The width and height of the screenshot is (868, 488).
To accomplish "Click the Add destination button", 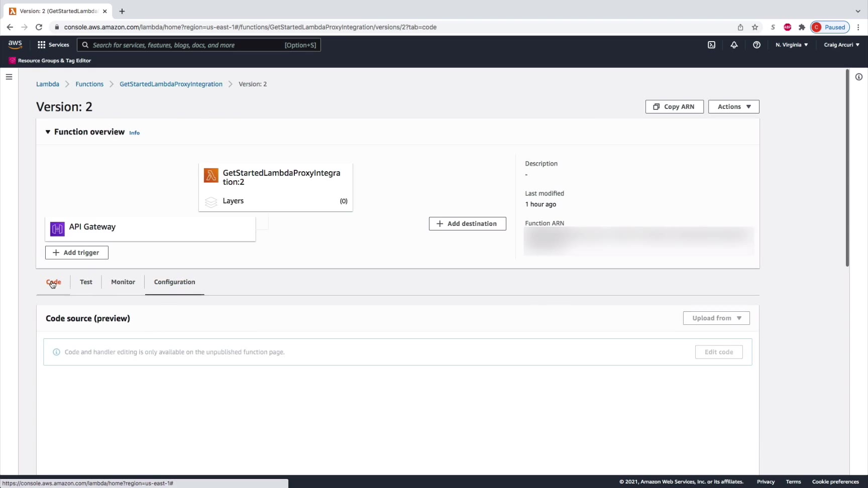I will click(468, 223).
